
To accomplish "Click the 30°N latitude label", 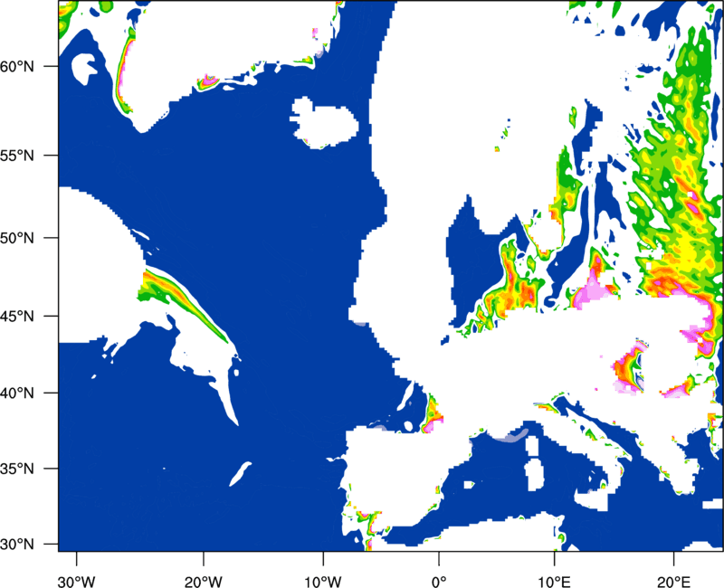I will 17,545.
